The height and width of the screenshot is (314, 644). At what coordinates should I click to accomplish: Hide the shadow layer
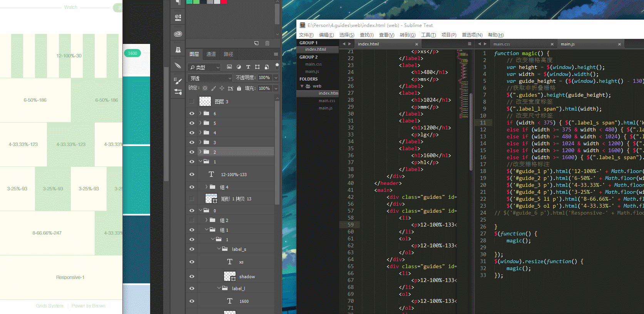click(192, 277)
